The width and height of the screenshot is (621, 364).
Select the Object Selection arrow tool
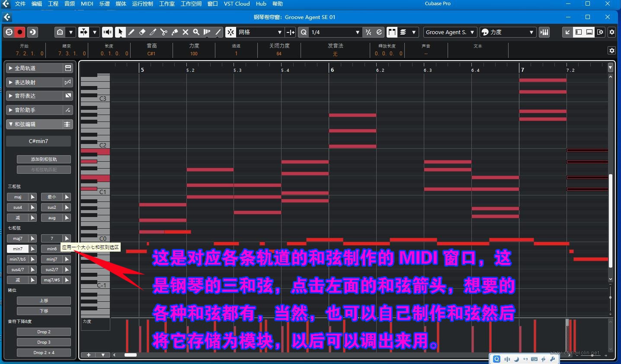120,32
